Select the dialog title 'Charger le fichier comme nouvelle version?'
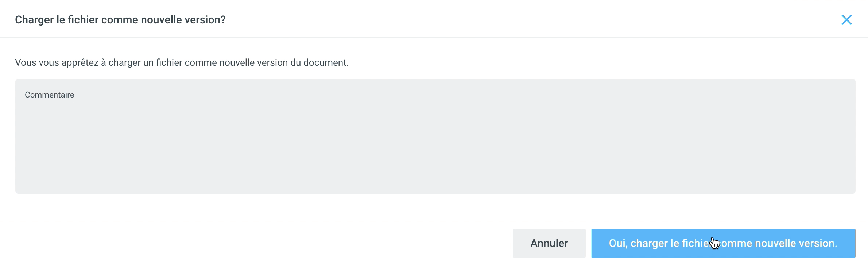 (120, 20)
